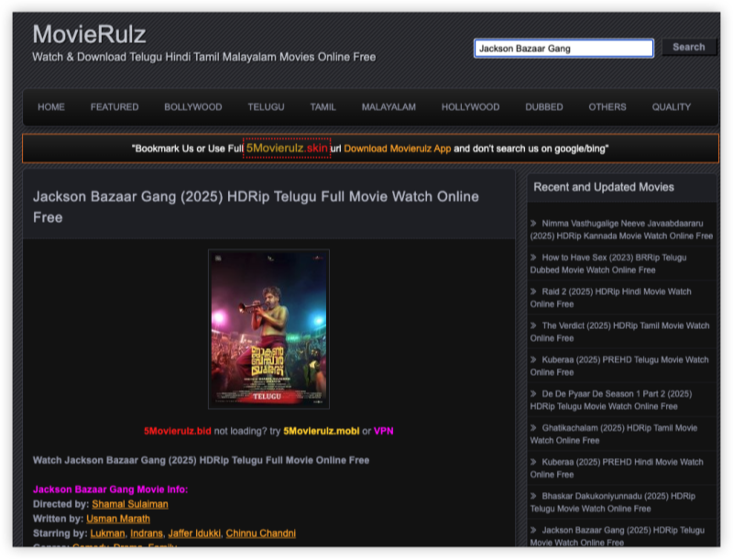The image size is (733, 560).
Task: Click the red 5Movierulz.bid link
Action: pyautogui.click(x=177, y=431)
